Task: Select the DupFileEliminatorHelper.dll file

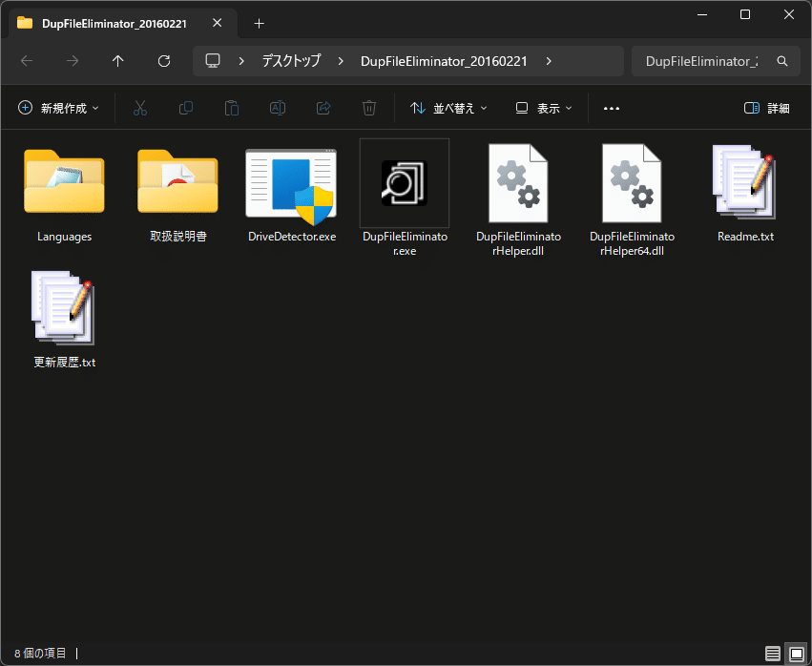Action: click(517, 182)
